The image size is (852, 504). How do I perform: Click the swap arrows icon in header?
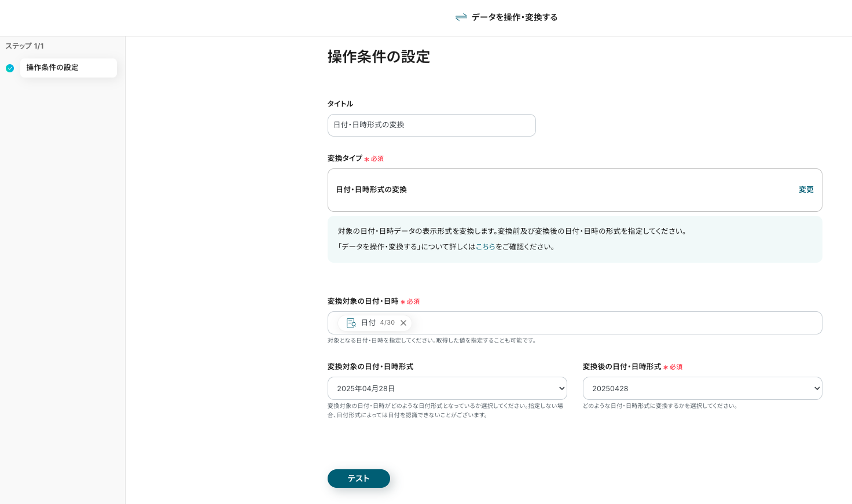pyautogui.click(x=461, y=17)
